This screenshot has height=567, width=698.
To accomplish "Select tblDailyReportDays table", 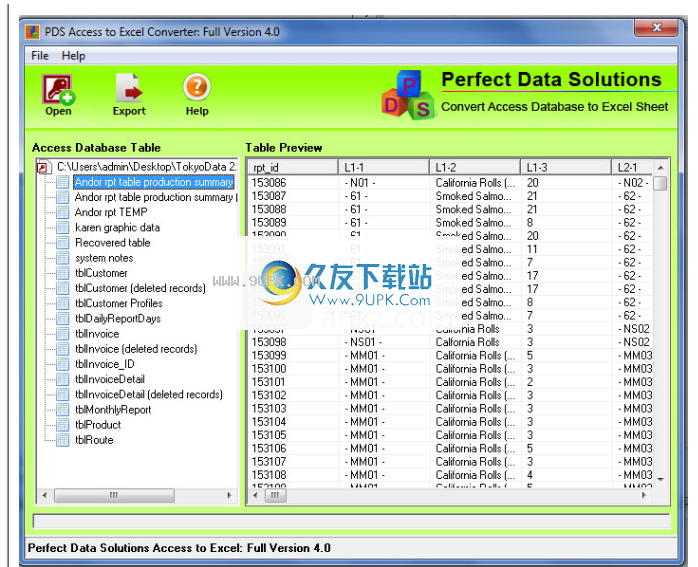I will coord(118,318).
